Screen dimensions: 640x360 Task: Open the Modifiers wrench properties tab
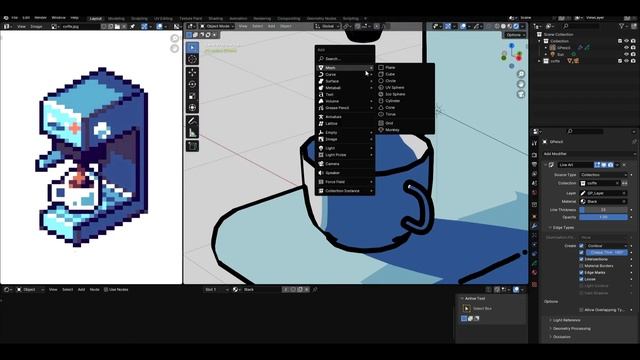click(x=534, y=226)
